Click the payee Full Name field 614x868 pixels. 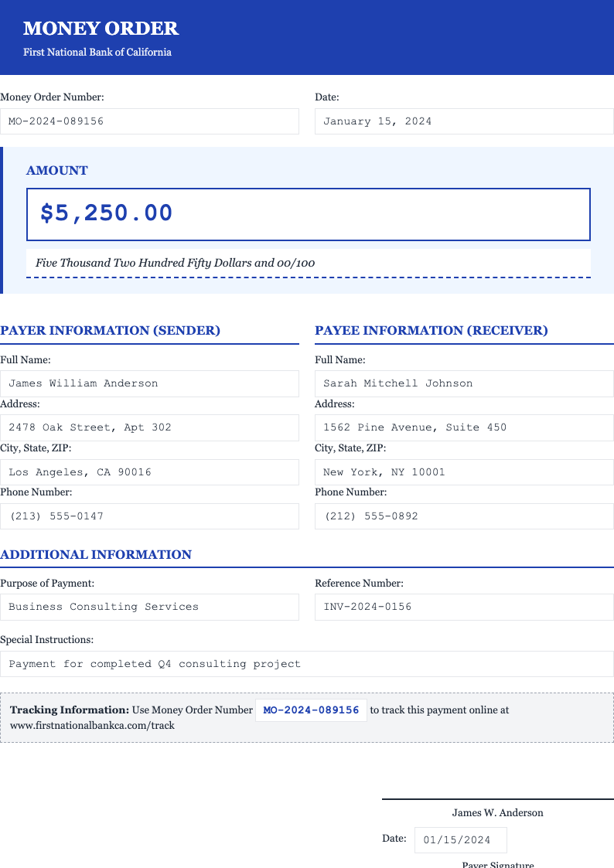click(x=463, y=383)
